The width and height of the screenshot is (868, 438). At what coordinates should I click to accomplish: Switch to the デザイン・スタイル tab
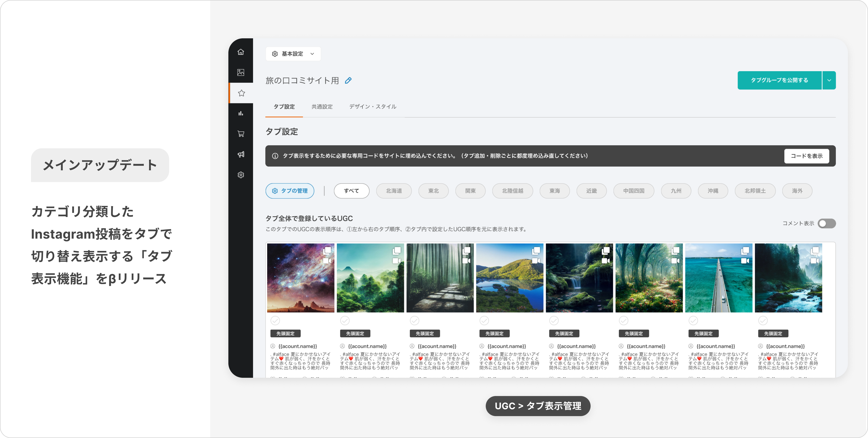[x=372, y=107]
